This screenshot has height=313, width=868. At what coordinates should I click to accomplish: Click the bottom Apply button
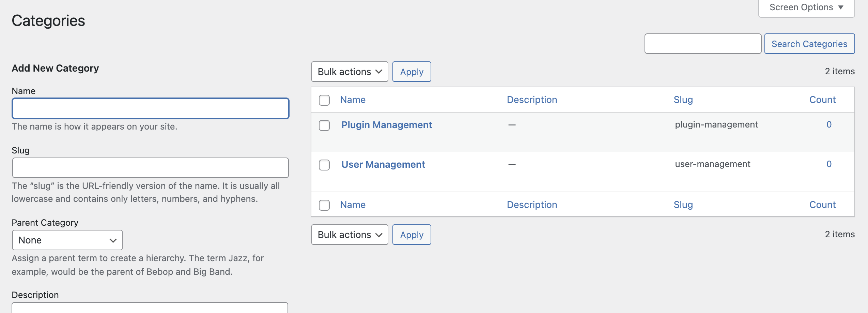[x=412, y=235]
